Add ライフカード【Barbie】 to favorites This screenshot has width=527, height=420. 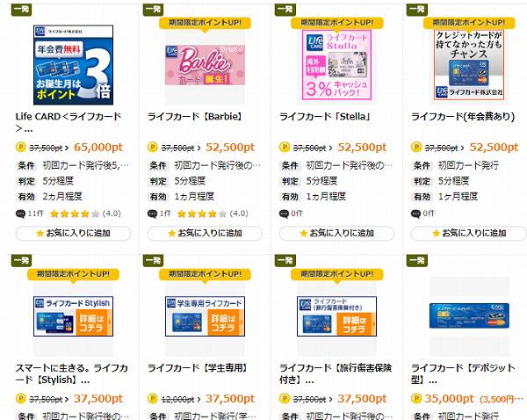pyautogui.click(x=205, y=234)
